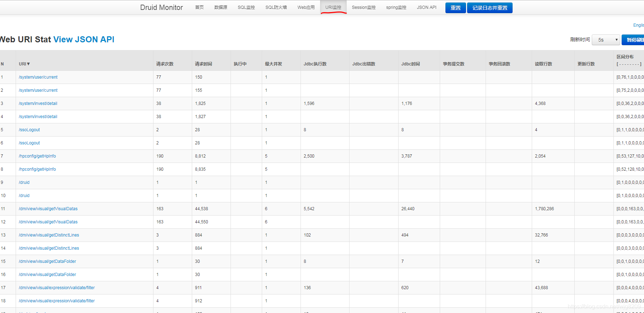
Task: Open getDataFolder link in row 15
Action: point(47,261)
